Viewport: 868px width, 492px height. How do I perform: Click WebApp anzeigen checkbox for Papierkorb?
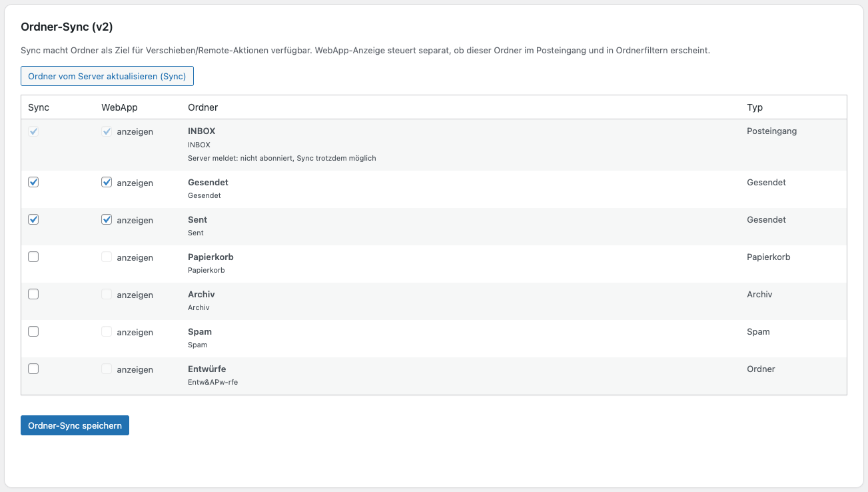tap(107, 257)
